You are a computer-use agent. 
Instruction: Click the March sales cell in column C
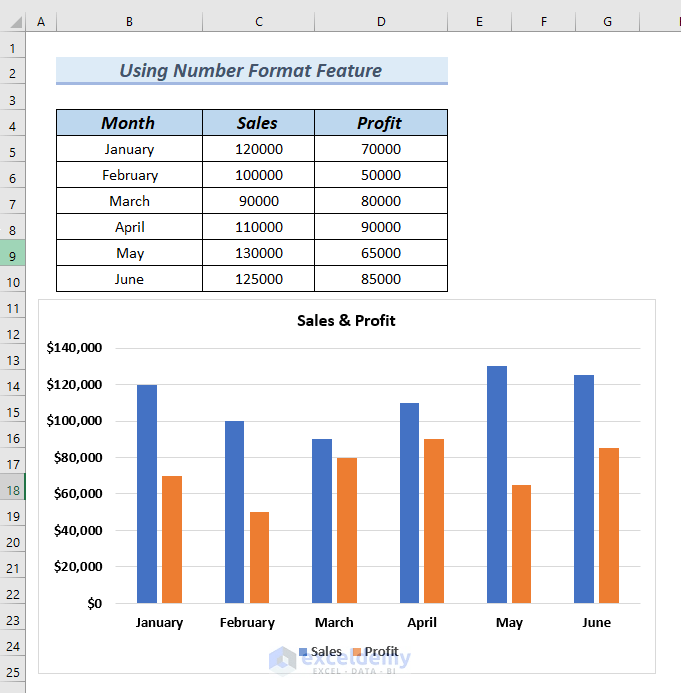click(259, 201)
